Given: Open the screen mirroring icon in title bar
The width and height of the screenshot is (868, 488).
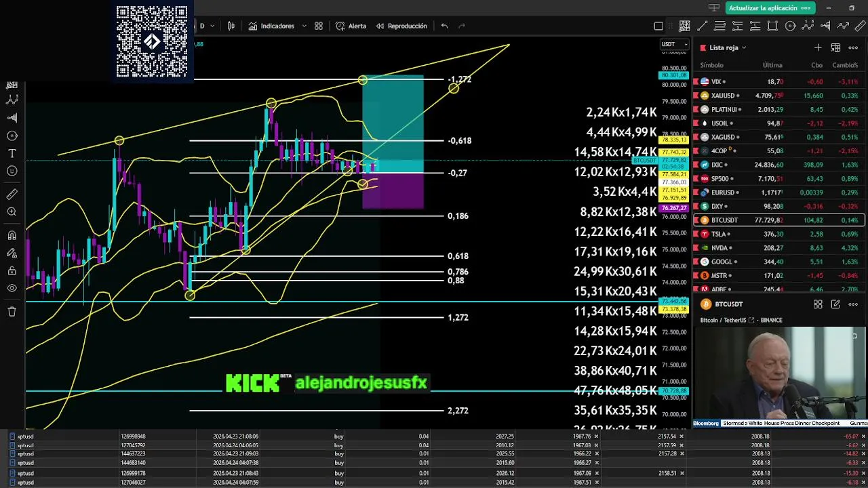Looking at the screenshot, I should click(713, 8).
